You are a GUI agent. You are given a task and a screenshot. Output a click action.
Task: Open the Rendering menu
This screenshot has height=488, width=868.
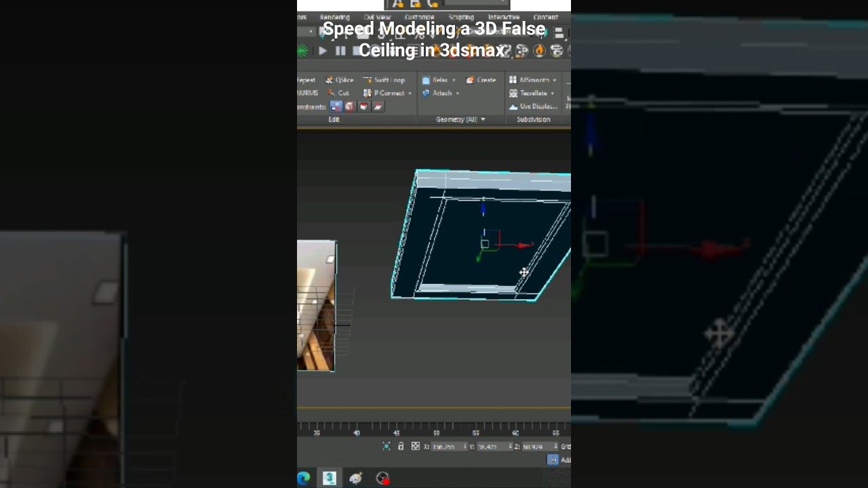pos(334,17)
